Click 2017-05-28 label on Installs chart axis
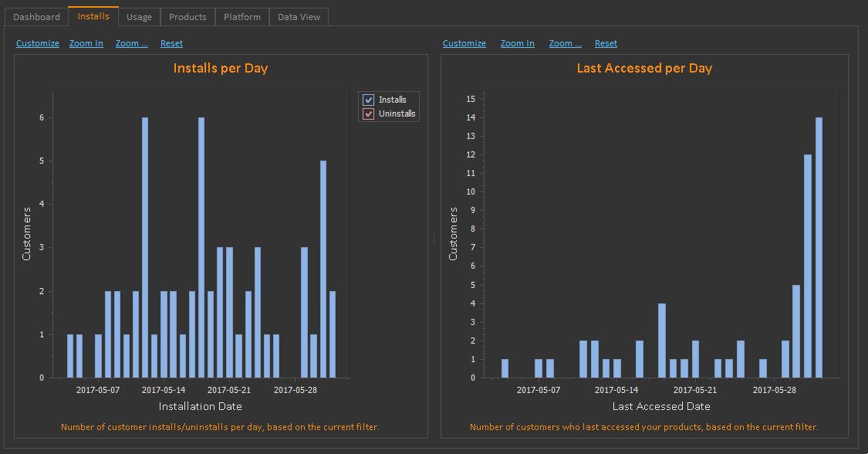 [x=296, y=390]
